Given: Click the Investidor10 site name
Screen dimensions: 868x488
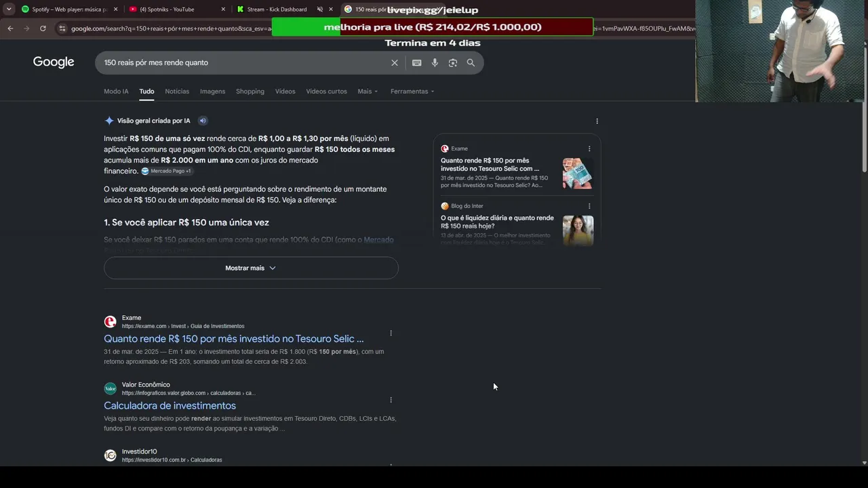Looking at the screenshot, I should click(139, 451).
